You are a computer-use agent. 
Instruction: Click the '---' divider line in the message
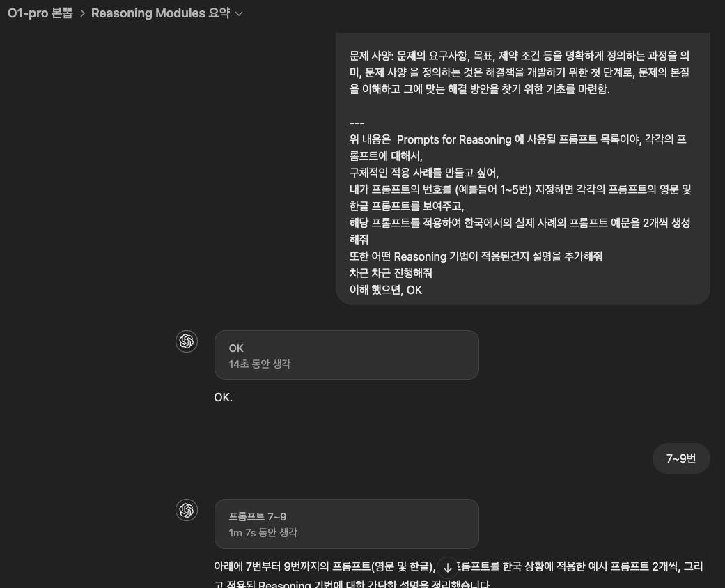(357, 123)
